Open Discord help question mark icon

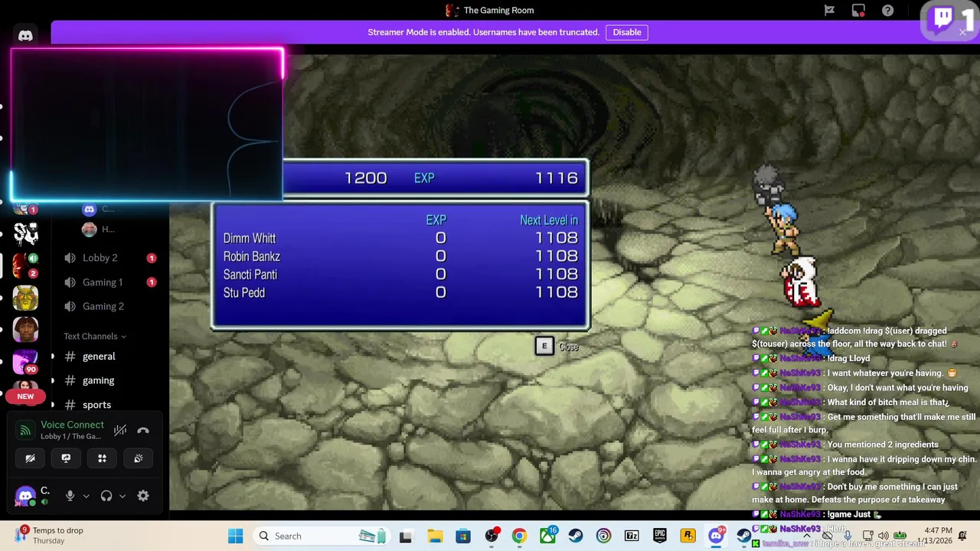[887, 10]
